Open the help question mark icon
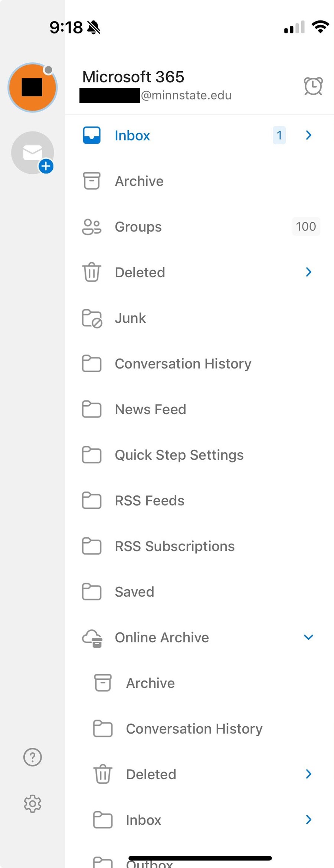 pos(33,757)
